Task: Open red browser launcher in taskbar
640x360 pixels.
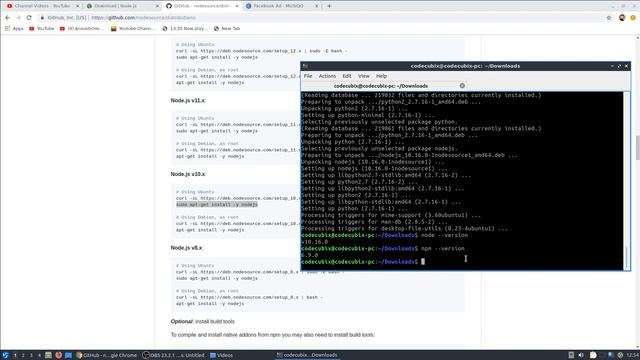Action: pyautogui.click(x=58, y=355)
